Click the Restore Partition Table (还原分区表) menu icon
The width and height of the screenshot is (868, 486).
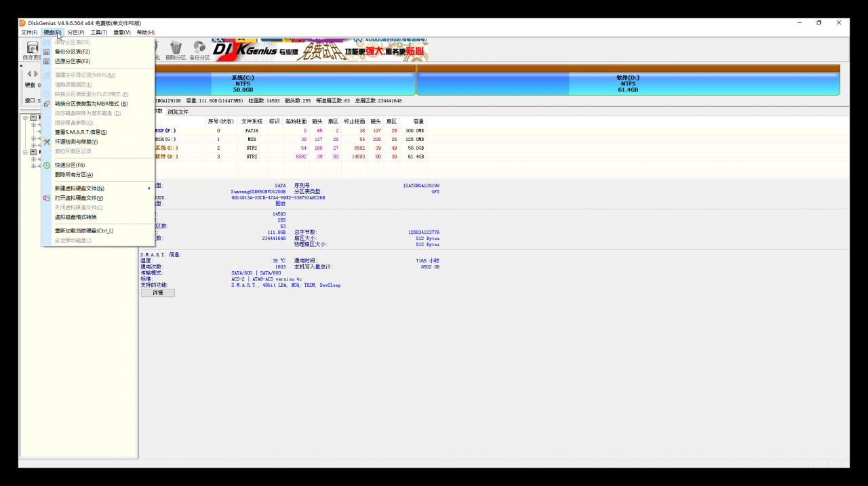(x=47, y=61)
